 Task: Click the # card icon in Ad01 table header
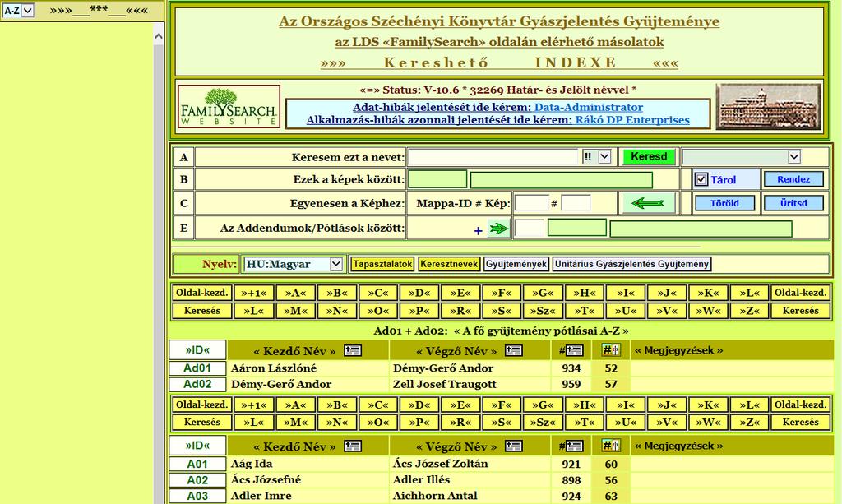point(571,350)
